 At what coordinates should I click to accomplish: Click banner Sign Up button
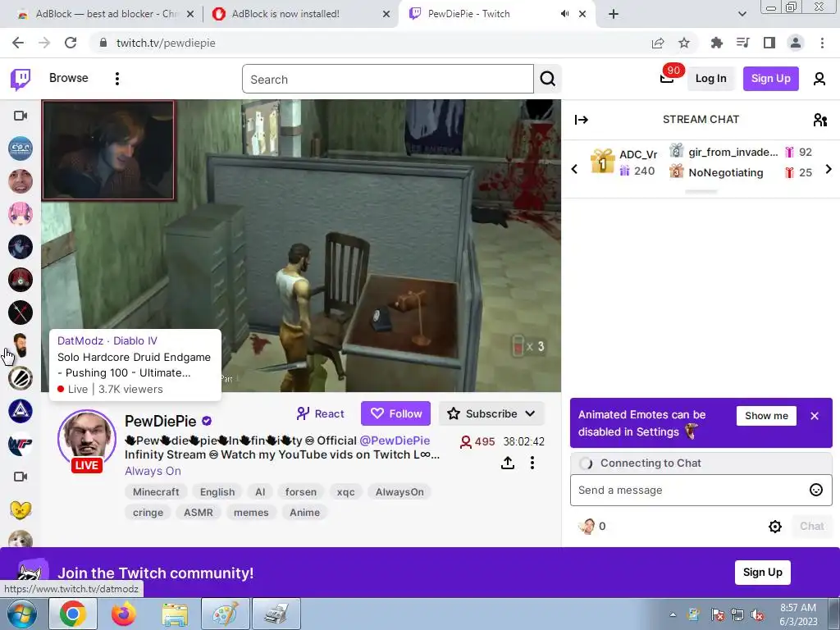762,572
